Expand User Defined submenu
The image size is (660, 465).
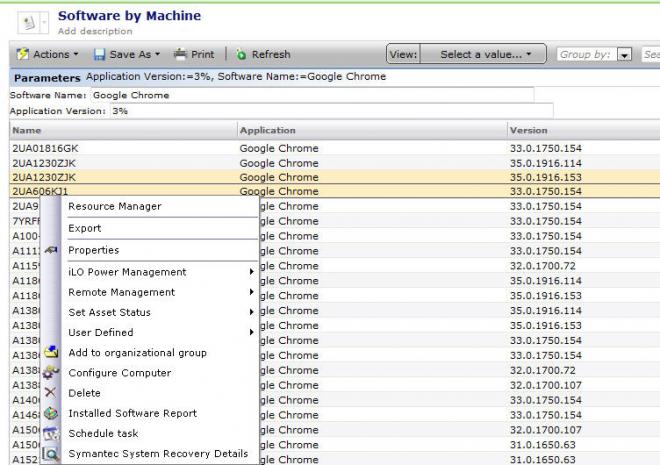(160, 332)
